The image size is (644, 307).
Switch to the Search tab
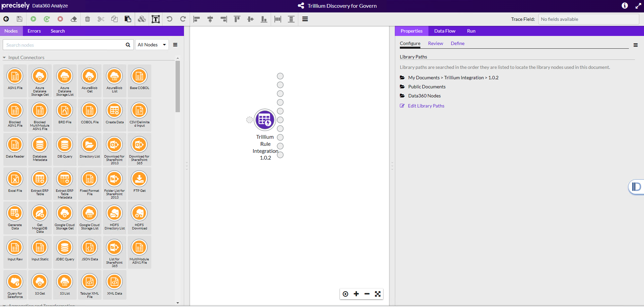pos(58,31)
